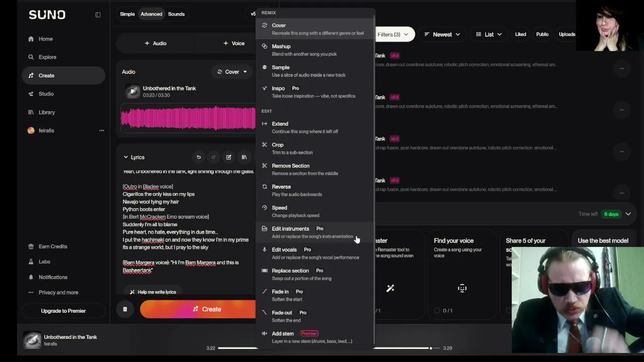
Task: Click the bottom player progress slider handle
Action: [x=431, y=348]
